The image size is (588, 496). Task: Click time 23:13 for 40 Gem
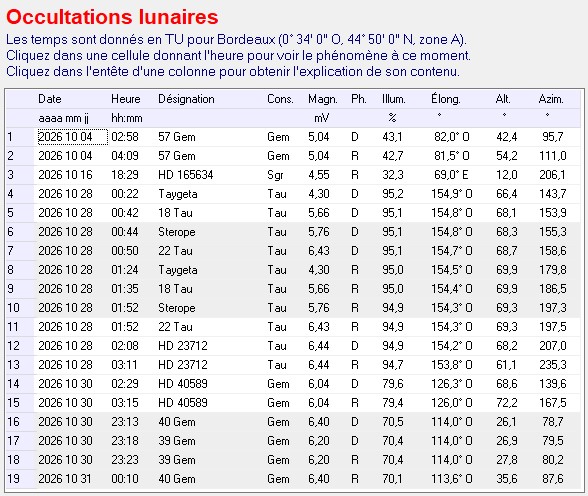[x=125, y=422]
